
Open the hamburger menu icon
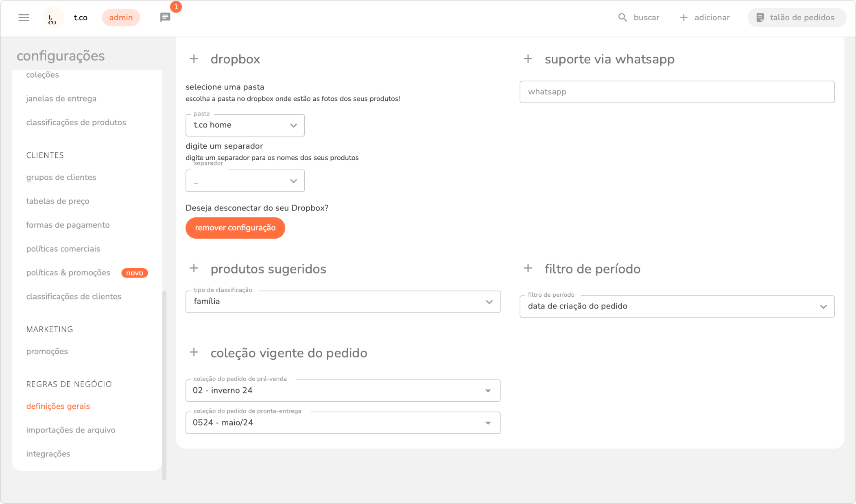[24, 17]
